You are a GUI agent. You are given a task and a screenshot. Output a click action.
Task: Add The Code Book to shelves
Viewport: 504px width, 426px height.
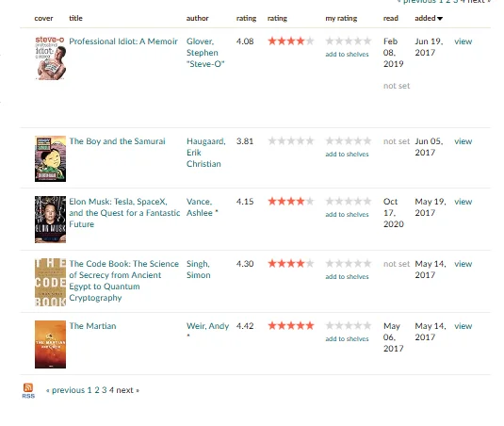tap(347, 276)
